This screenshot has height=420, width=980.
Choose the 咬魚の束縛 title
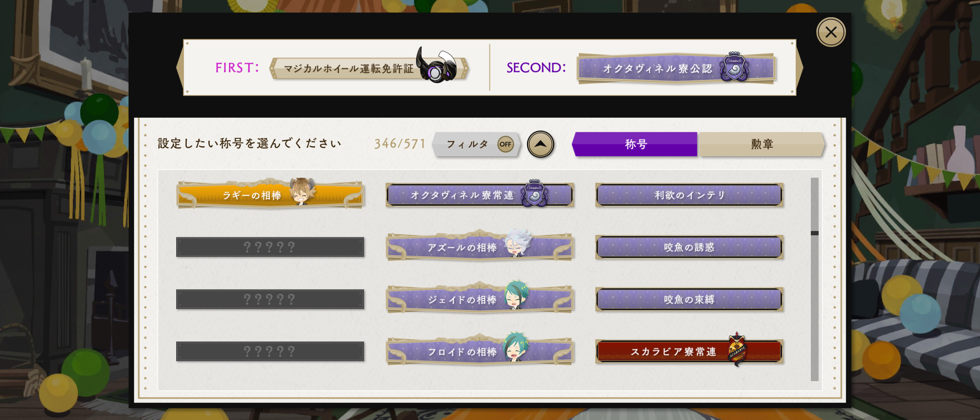(x=689, y=299)
